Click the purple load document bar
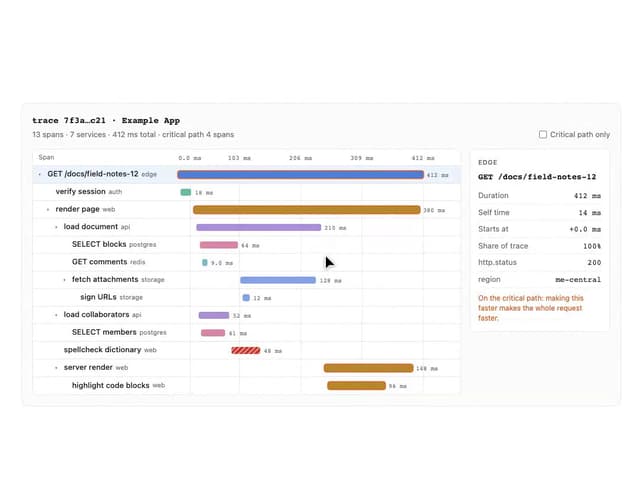 (x=259, y=227)
